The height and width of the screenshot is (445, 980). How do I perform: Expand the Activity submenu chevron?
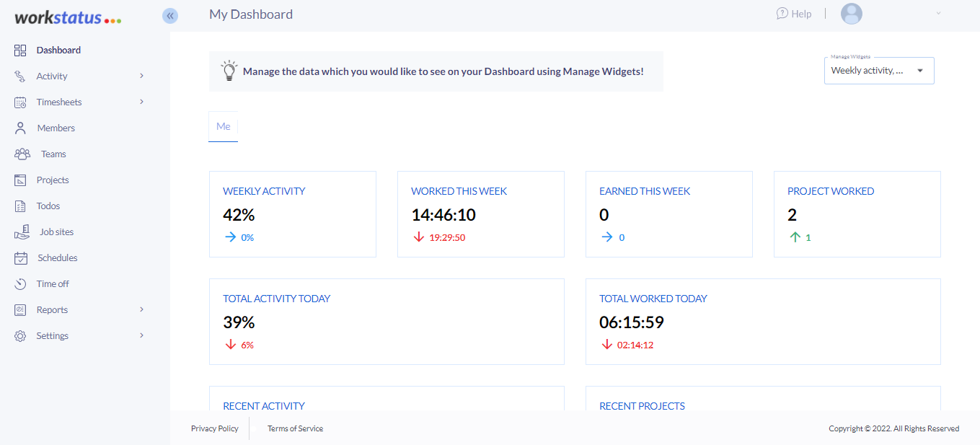coord(141,76)
